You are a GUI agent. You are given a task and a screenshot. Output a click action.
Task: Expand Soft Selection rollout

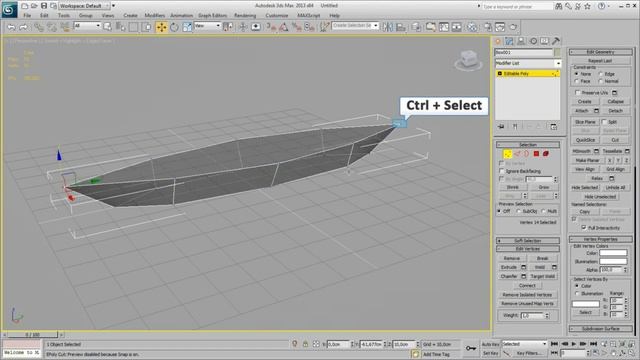(528, 240)
